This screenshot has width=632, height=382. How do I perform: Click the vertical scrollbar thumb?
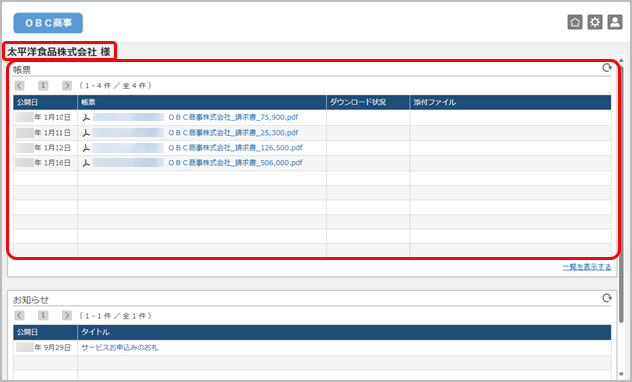[621, 194]
